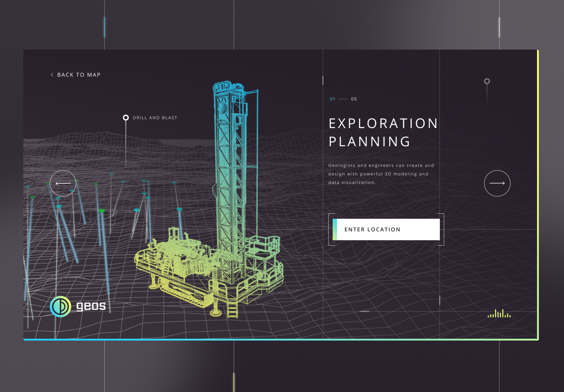Go to previous slide with left arrow
The image size is (564, 392).
click(63, 183)
